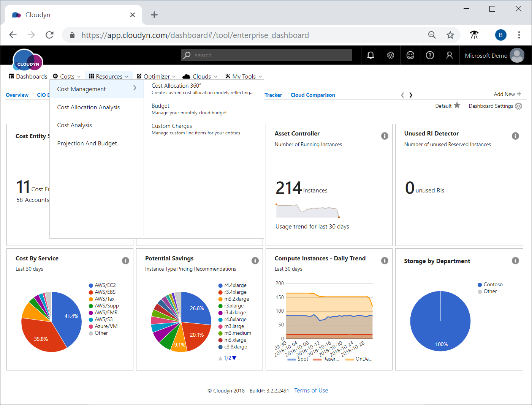Open a new browser tab
The height and width of the screenshot is (405, 532).
(x=154, y=15)
